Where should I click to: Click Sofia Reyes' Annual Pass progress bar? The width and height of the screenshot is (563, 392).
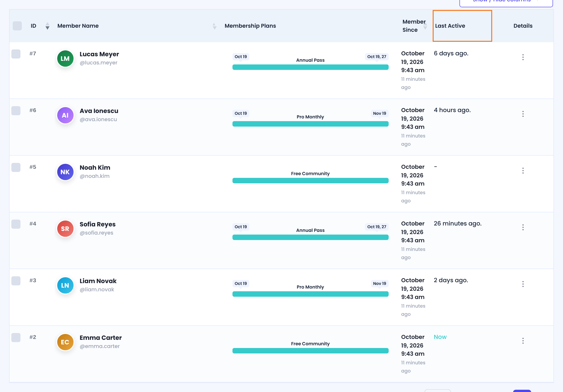310,237
